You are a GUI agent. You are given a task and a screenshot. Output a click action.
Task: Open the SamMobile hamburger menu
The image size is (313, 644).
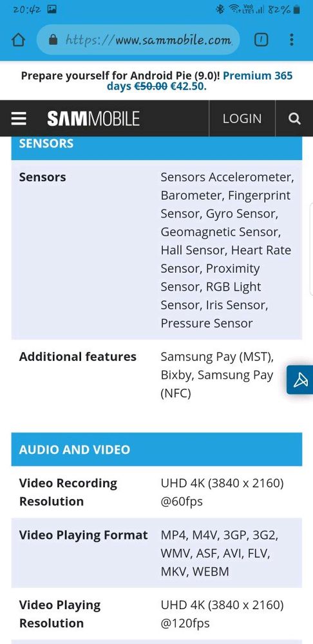[19, 119]
